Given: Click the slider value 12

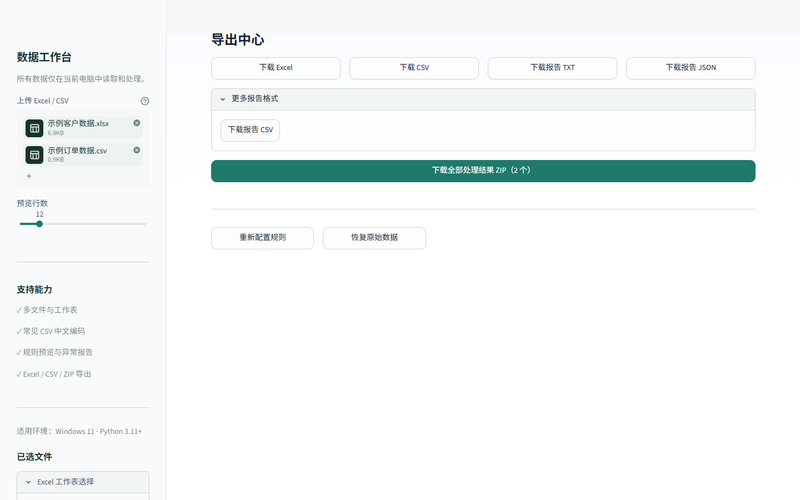Looking at the screenshot, I should 40,214.
